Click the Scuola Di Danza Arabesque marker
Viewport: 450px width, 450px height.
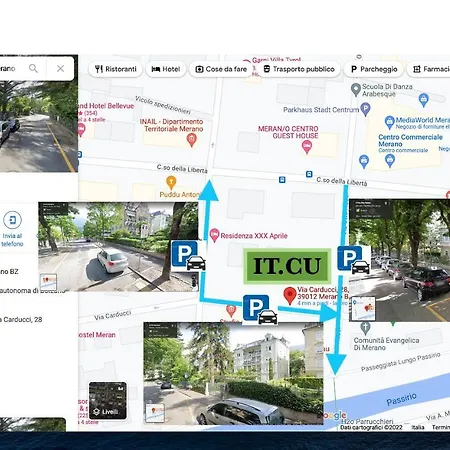point(356,90)
